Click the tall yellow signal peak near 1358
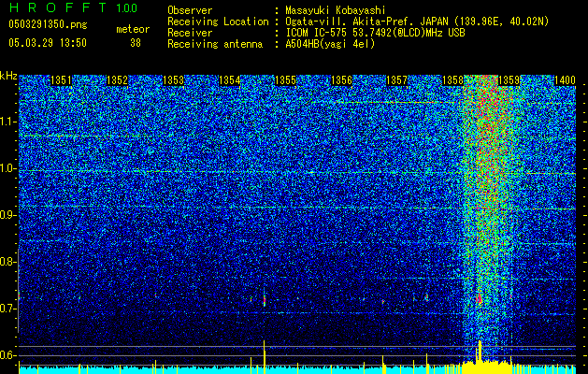The width and height of the screenshot is (588, 374). tap(480, 352)
